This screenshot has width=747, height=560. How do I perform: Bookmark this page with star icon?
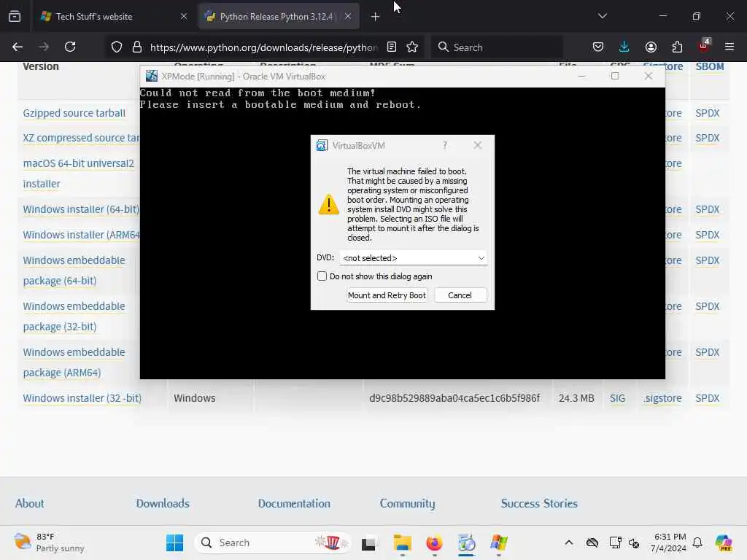coord(412,47)
